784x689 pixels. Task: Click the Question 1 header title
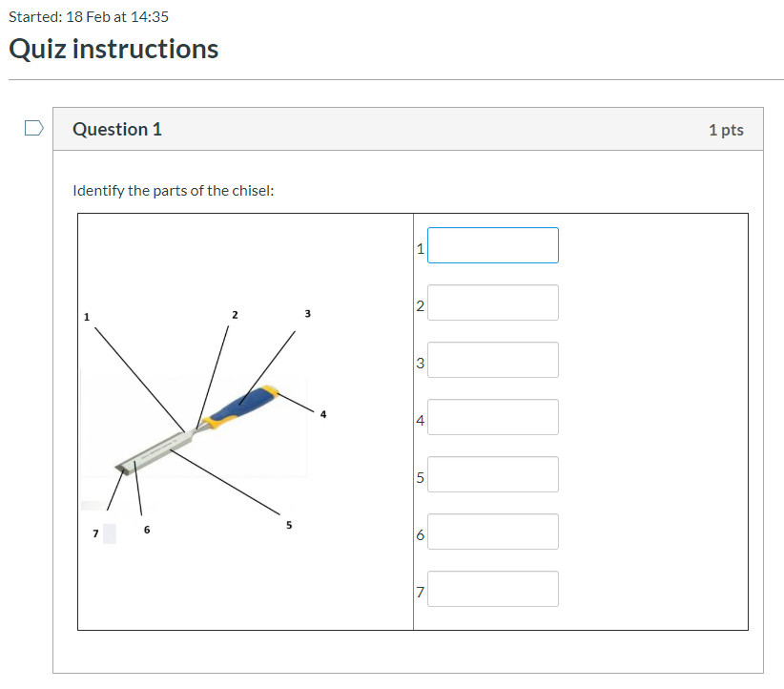117,129
